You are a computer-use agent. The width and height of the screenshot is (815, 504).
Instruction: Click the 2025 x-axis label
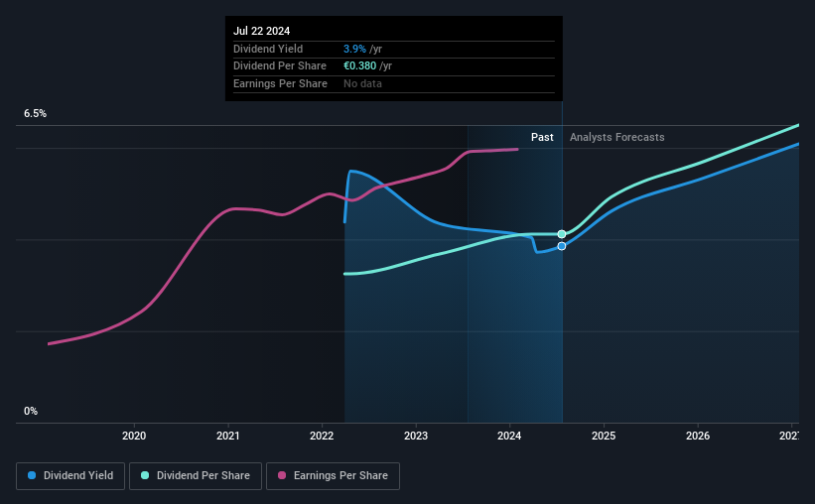point(604,436)
